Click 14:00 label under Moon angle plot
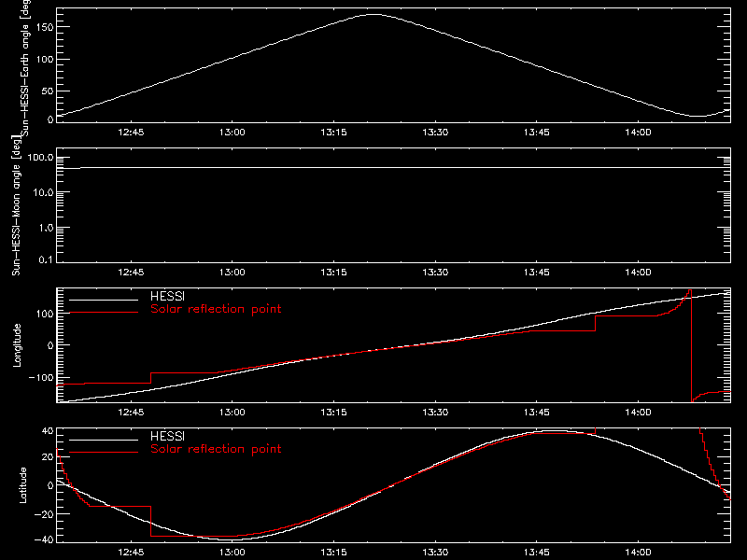Screen dimensions: 747x560 [x=638, y=273]
